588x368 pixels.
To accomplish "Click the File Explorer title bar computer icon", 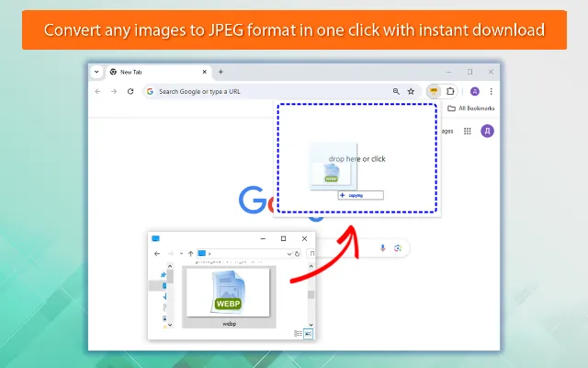I will tap(155, 238).
